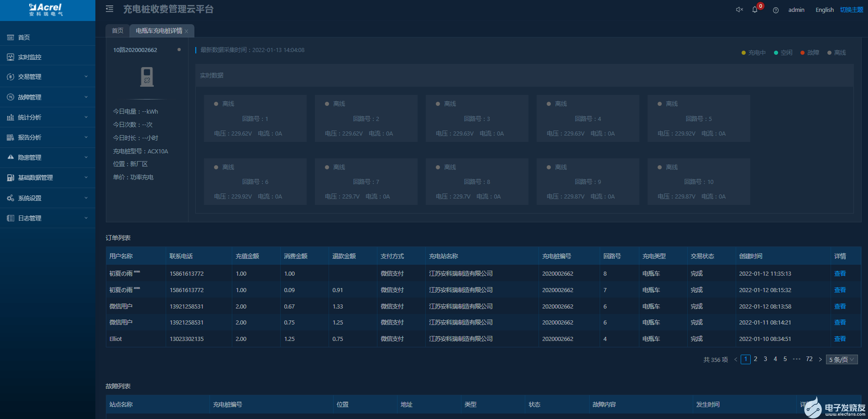This screenshot has height=419, width=868.
Task: Click the 报告分析 report icon
Action: click(10, 137)
